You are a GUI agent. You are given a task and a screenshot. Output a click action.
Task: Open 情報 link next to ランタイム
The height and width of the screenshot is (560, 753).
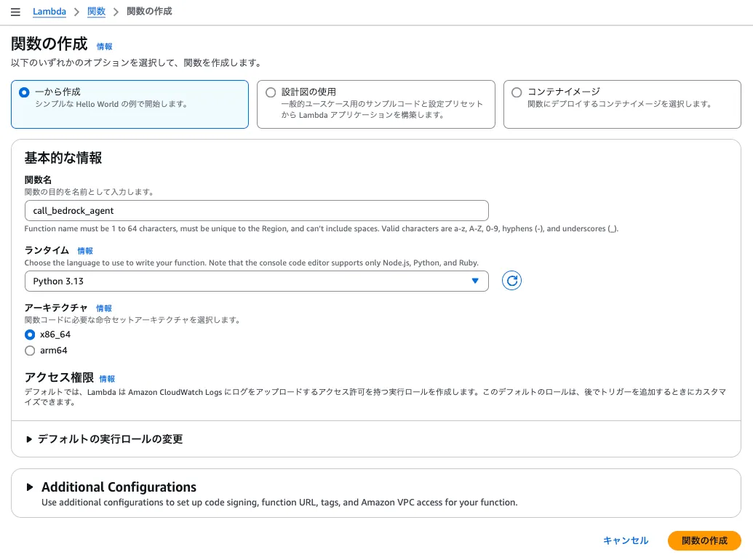pos(85,251)
